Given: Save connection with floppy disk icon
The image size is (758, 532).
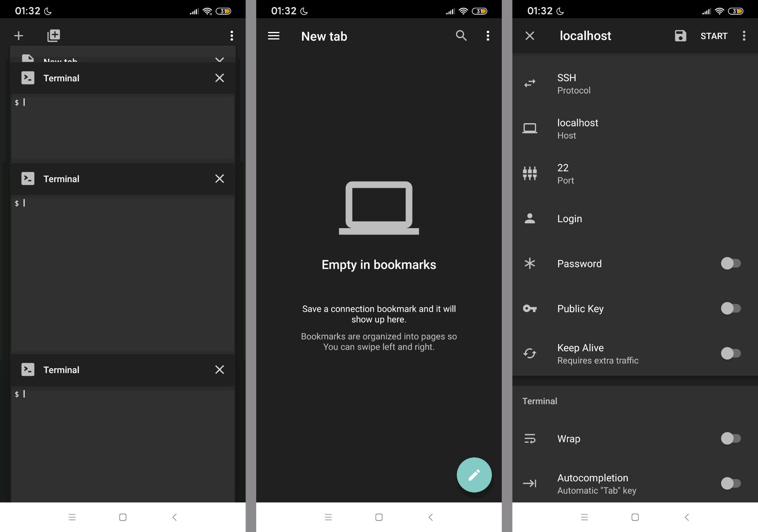Looking at the screenshot, I should click(680, 36).
